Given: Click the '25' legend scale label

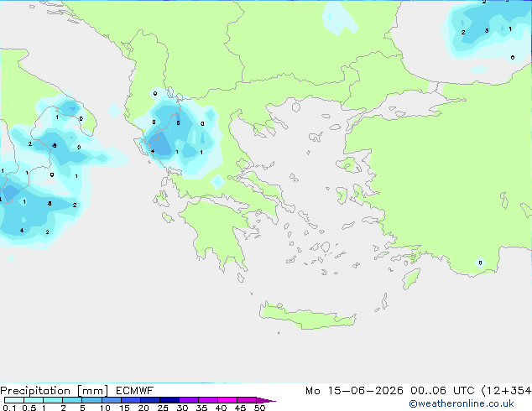Looking at the screenshot, I should 163,408.
